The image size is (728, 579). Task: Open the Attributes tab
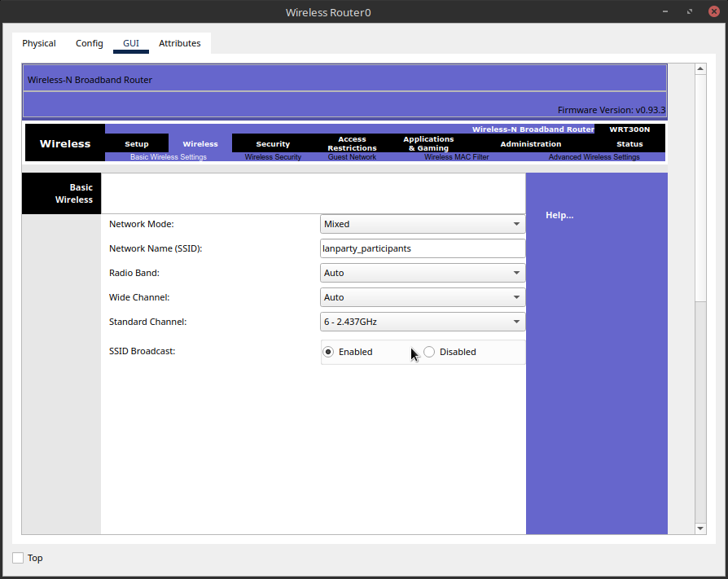(x=179, y=43)
